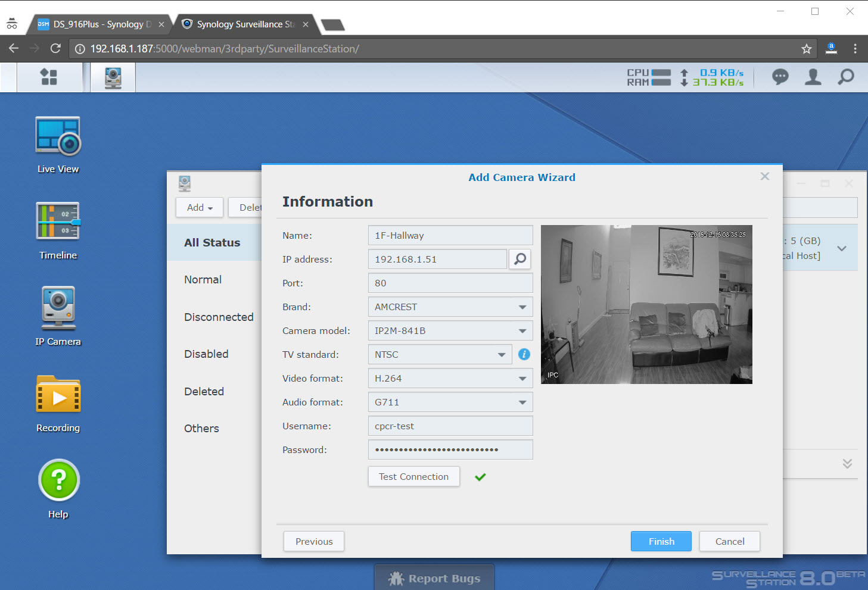Open the TV standard NTSC dropdown
The height and width of the screenshot is (590, 868).
440,354
